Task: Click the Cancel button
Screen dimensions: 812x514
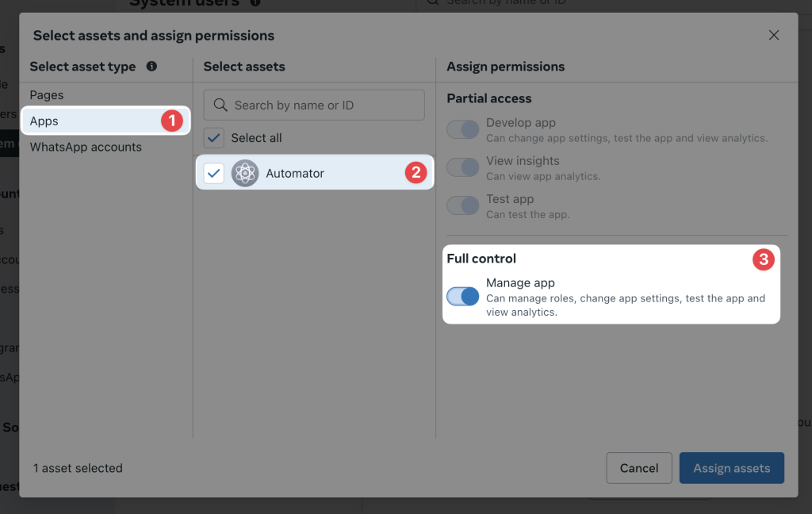Action: click(x=638, y=468)
